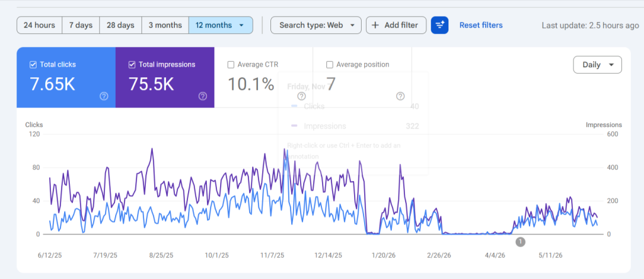This screenshot has height=279, width=644.
Task: Click the 12/14/25 date axis label
Action: click(328, 254)
